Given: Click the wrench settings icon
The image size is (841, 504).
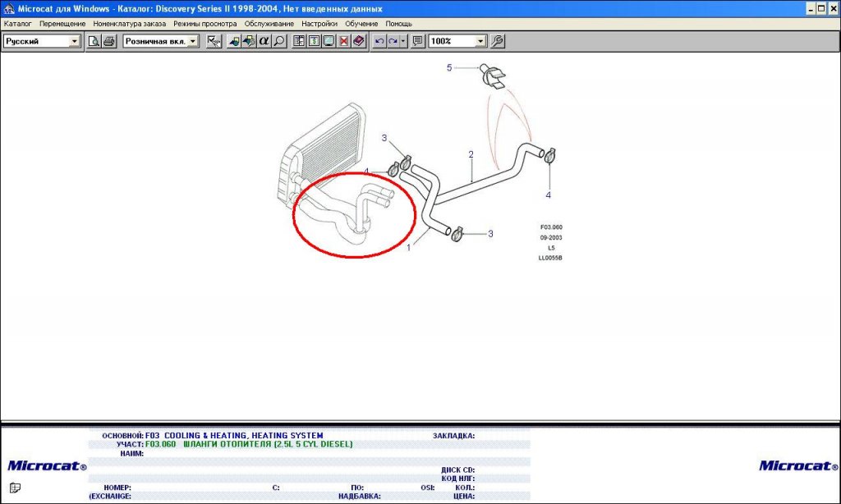Looking at the screenshot, I should [497, 41].
